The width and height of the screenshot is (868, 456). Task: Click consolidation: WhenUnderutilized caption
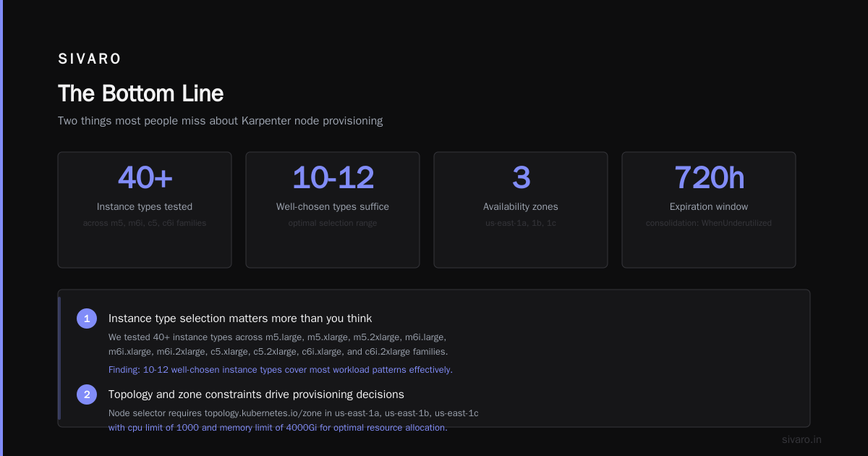tap(709, 223)
